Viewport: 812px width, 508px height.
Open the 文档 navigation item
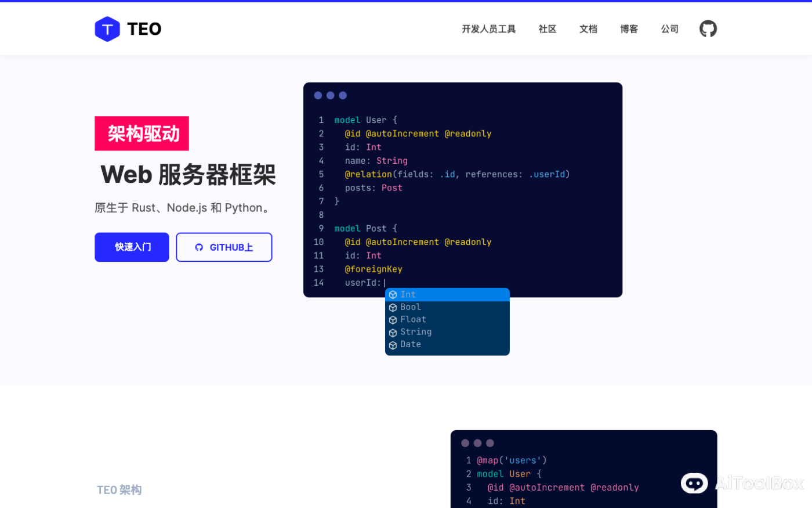588,28
